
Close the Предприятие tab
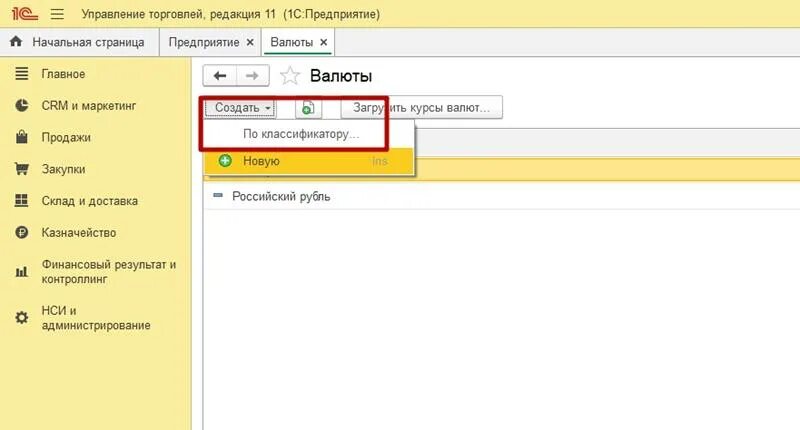pyautogui.click(x=250, y=42)
